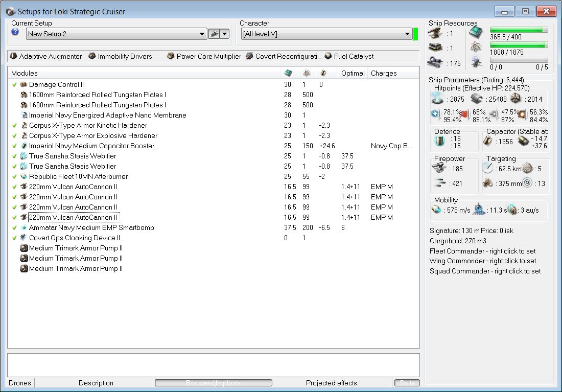Toggle Corpus X-Type Armor Kinetic Hardener checkmark
This screenshot has height=392, width=562.
(x=14, y=126)
